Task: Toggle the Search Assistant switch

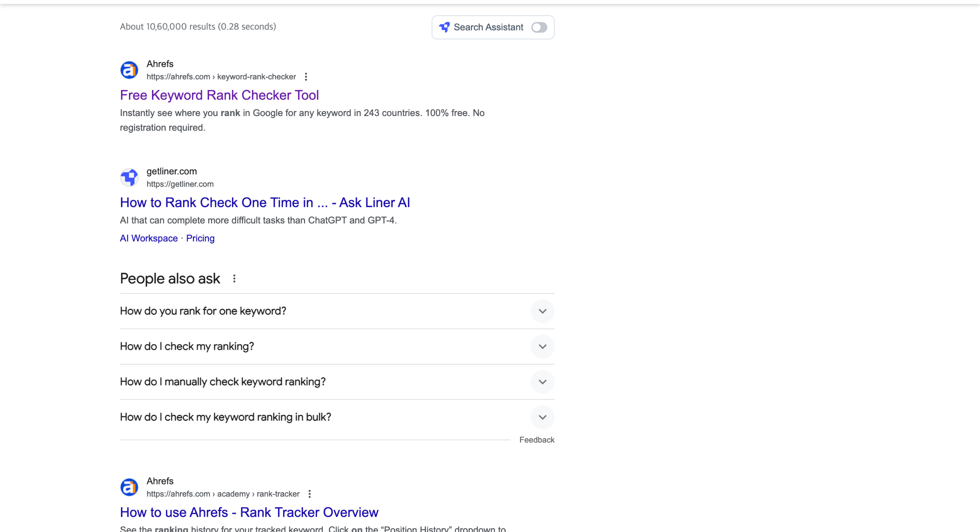Action: (x=539, y=27)
